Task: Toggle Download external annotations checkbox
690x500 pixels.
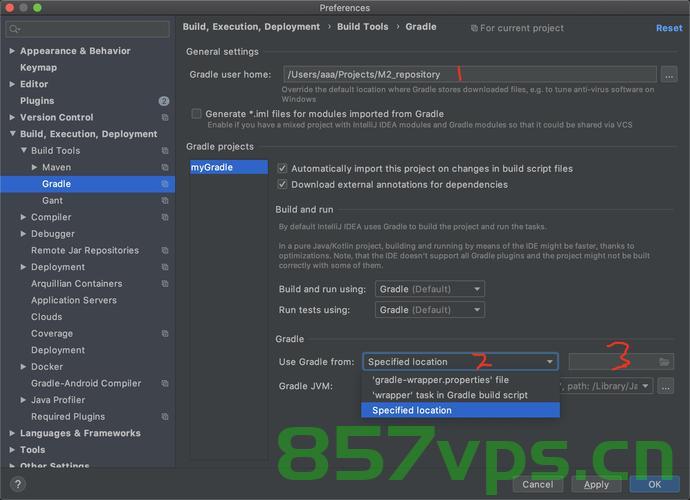Action: coord(282,184)
